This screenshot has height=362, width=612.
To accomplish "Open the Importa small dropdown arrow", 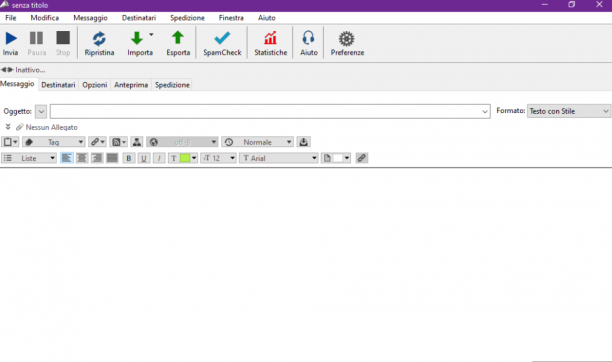I will click(x=151, y=34).
